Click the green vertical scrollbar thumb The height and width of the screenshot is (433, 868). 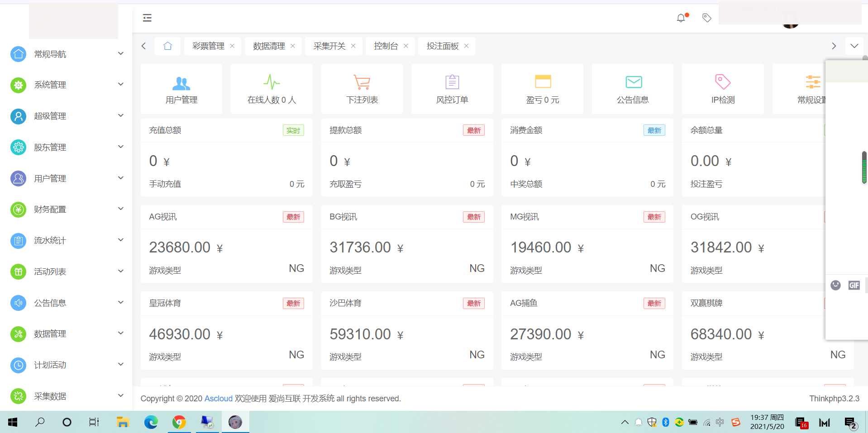[864, 167]
